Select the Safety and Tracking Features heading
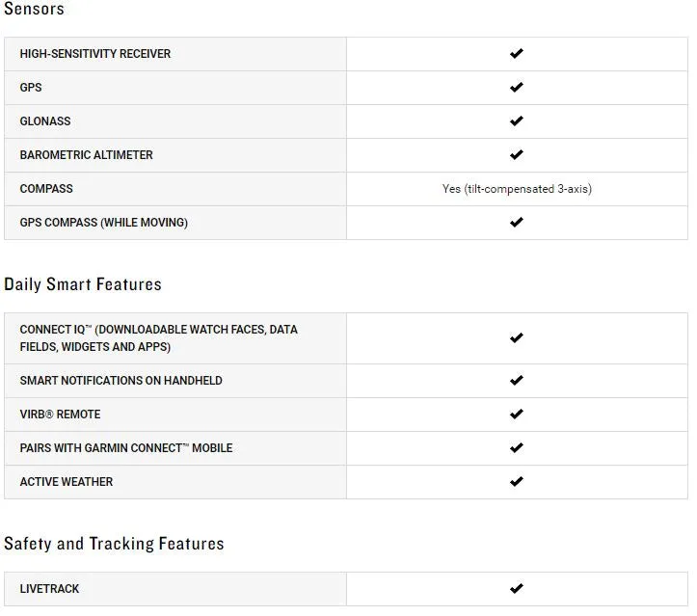 click(114, 544)
